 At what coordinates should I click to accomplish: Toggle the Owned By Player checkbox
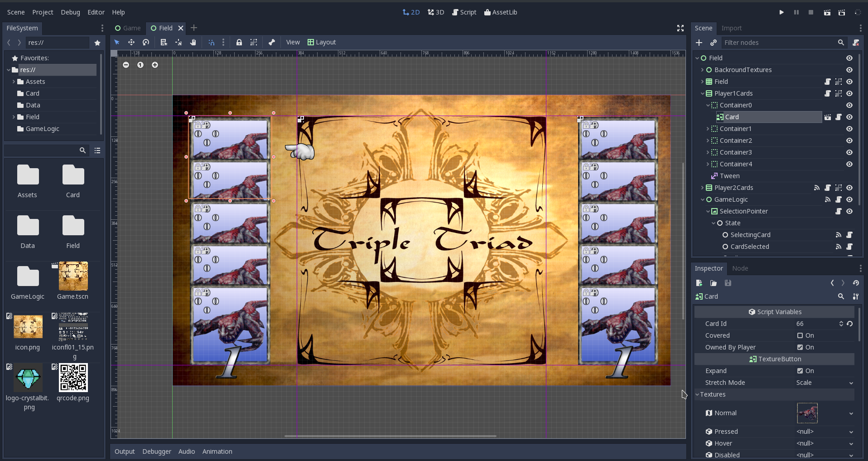[x=800, y=347]
